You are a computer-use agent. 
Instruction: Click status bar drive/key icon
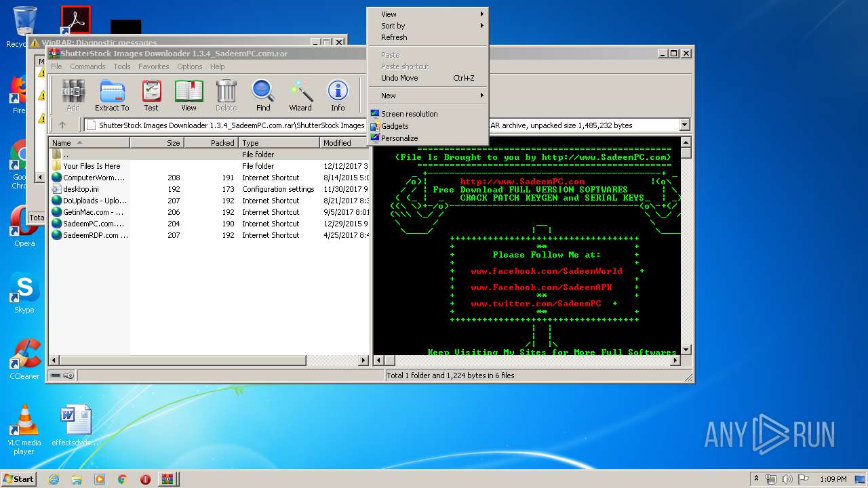(62, 375)
